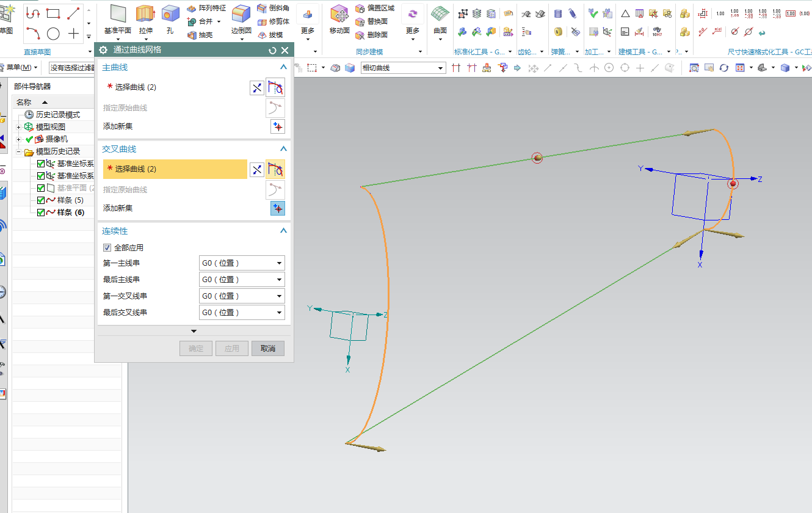
Task: Launch the 移动面 move face tool
Action: click(x=339, y=19)
